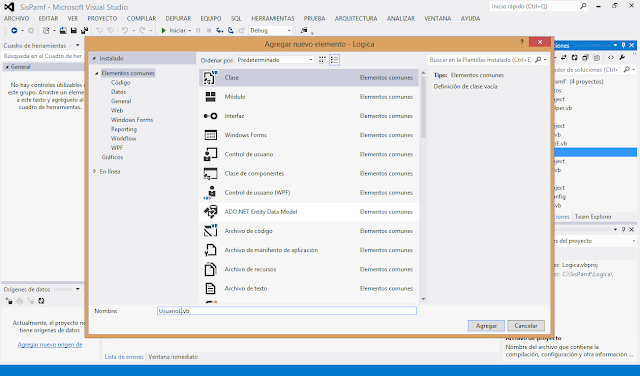Switch templates to small icons view

coord(322,60)
